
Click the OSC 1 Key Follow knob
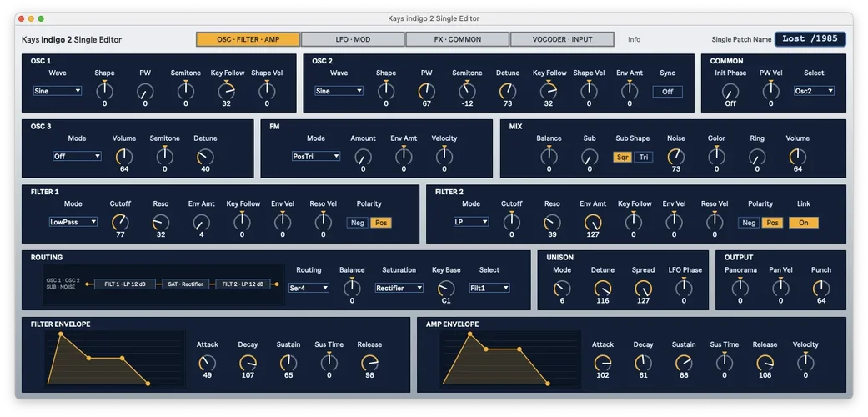point(227,91)
